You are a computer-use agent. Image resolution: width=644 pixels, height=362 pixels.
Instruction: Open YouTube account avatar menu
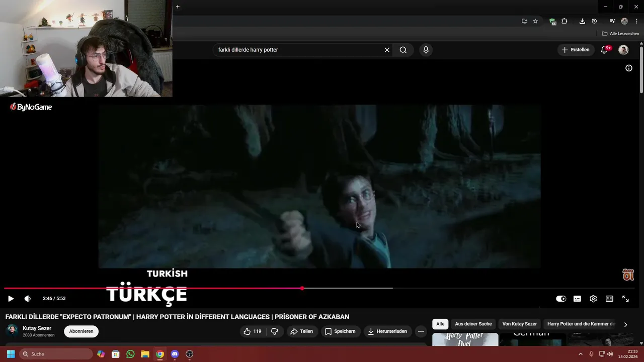(x=623, y=50)
